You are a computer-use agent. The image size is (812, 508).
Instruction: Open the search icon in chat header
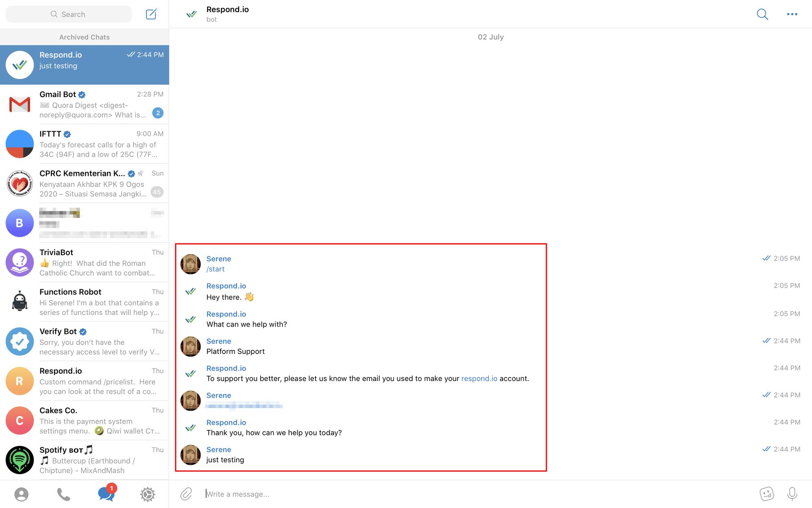(762, 13)
